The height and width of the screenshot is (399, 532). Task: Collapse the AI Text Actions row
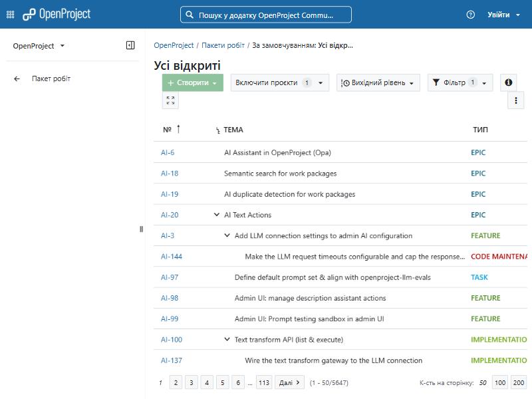[x=217, y=215]
